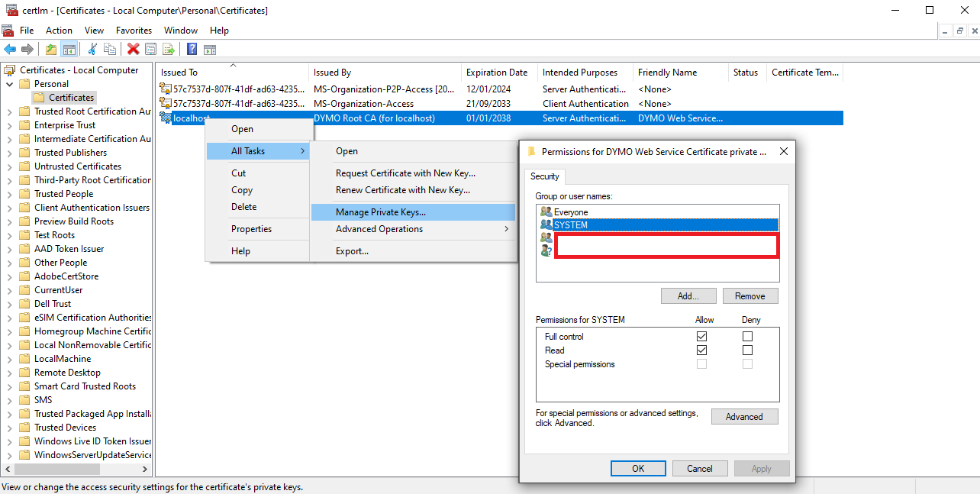Click the Forward navigation arrow icon
The image size is (980, 494).
point(28,49)
